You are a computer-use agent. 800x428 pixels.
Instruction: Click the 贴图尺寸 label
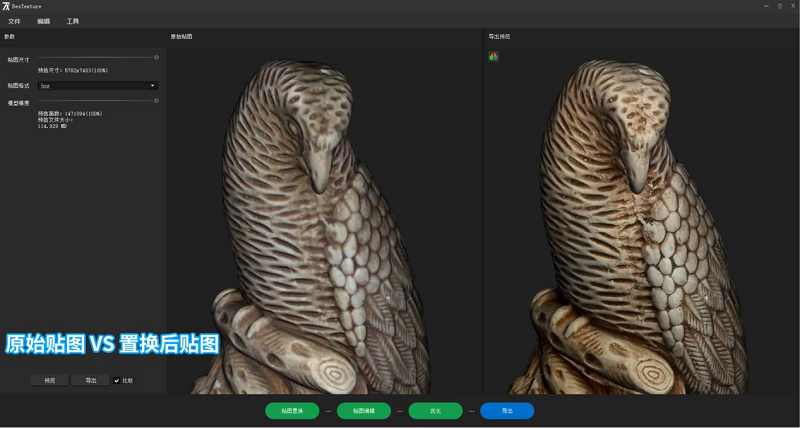click(x=18, y=60)
